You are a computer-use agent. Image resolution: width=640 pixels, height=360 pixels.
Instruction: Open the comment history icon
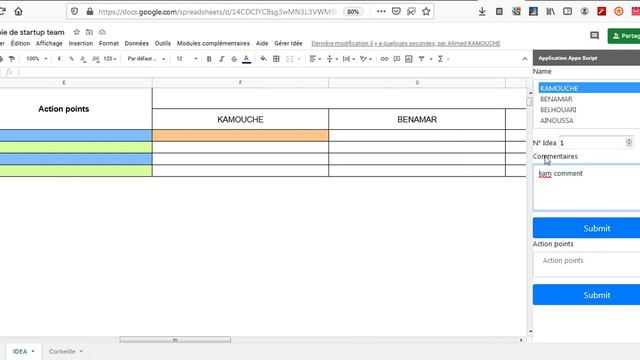coord(594,36)
